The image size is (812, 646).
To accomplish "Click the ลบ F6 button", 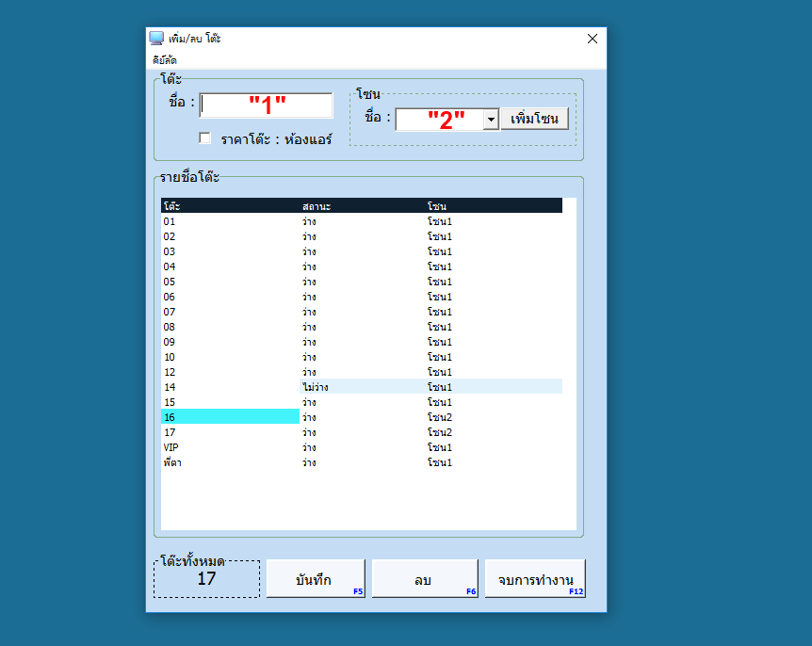I will point(425,579).
